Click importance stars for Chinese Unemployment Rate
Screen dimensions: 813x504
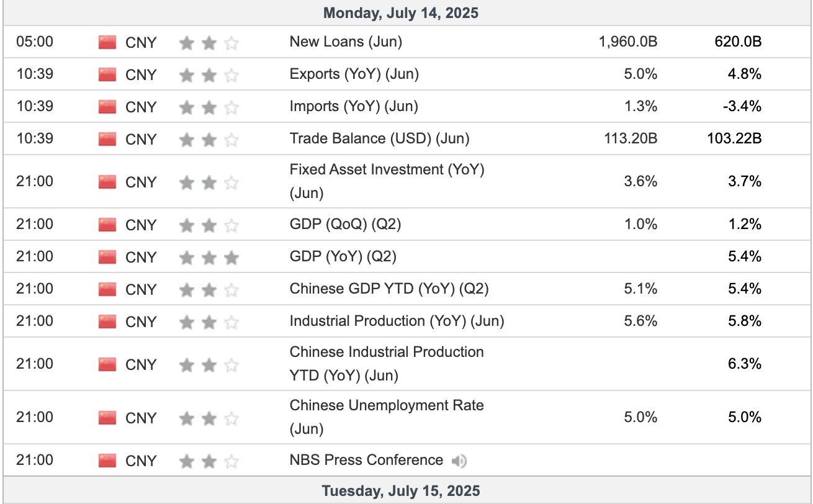[209, 418]
